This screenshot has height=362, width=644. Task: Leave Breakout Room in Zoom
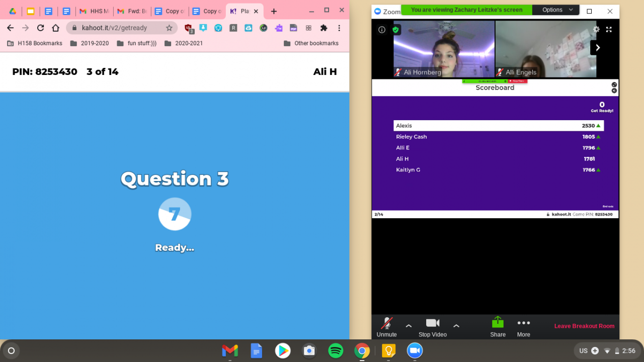pyautogui.click(x=584, y=326)
